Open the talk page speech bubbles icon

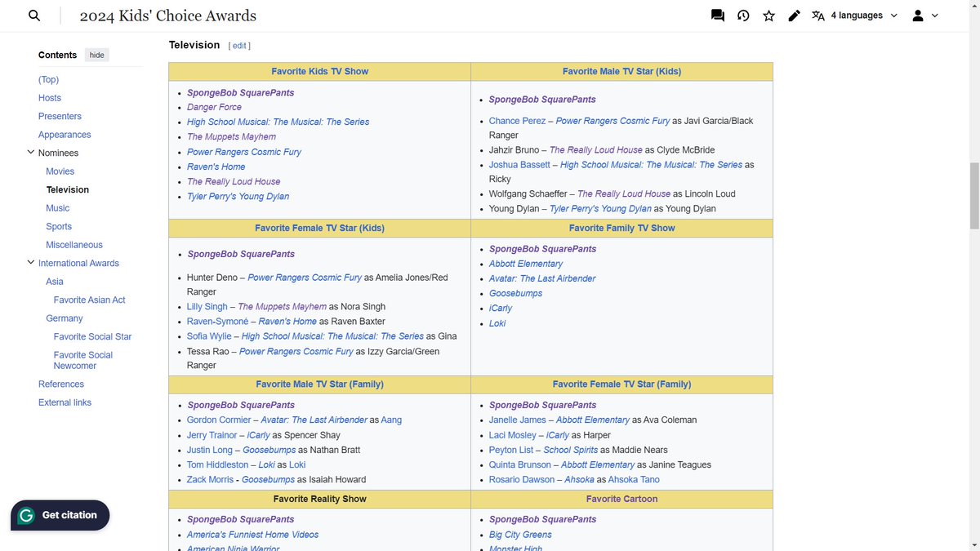718,16
